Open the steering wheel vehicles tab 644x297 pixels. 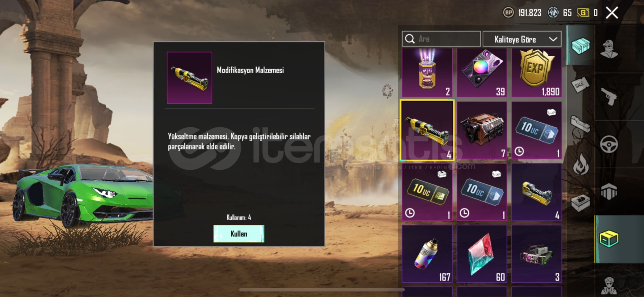tap(609, 144)
